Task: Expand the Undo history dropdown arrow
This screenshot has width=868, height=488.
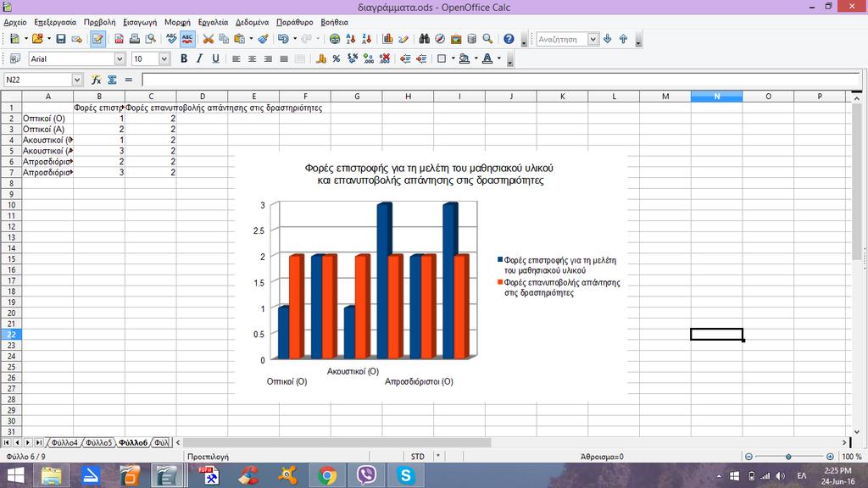Action: pos(294,39)
